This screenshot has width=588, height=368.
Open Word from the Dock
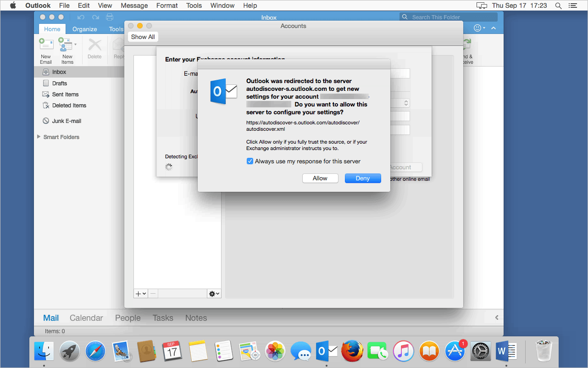click(506, 351)
